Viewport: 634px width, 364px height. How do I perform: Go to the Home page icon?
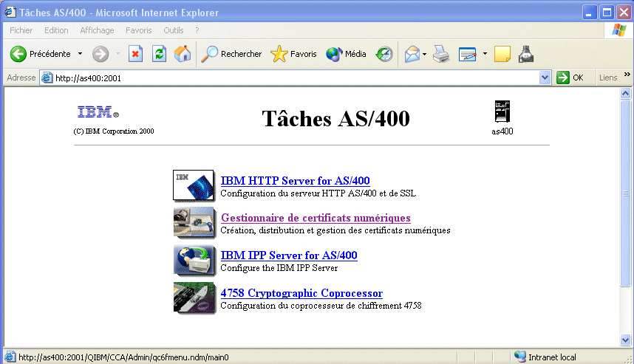[183, 54]
